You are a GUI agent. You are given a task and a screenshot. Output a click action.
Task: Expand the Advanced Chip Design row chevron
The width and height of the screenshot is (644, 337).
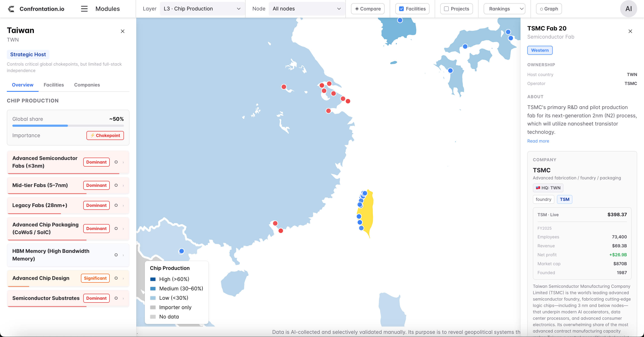pyautogui.click(x=123, y=278)
